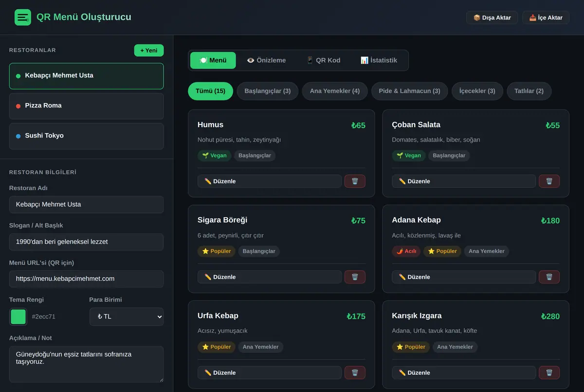The width and height of the screenshot is (584, 392).
Task: Click the Açıklama / Not text area
Action: point(87,364)
